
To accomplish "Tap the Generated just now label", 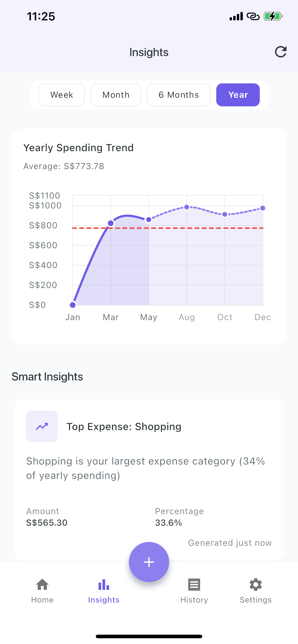I will (x=230, y=543).
